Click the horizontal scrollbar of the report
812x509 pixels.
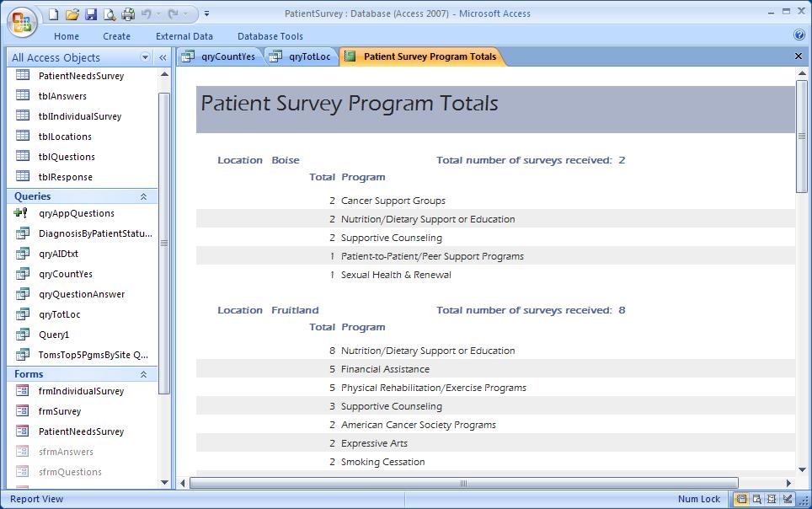[x=462, y=483]
